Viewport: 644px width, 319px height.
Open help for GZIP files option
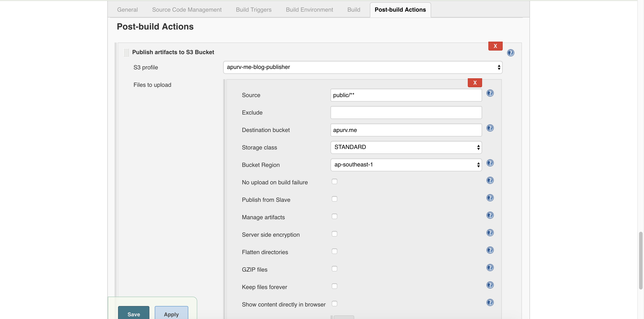(x=490, y=268)
